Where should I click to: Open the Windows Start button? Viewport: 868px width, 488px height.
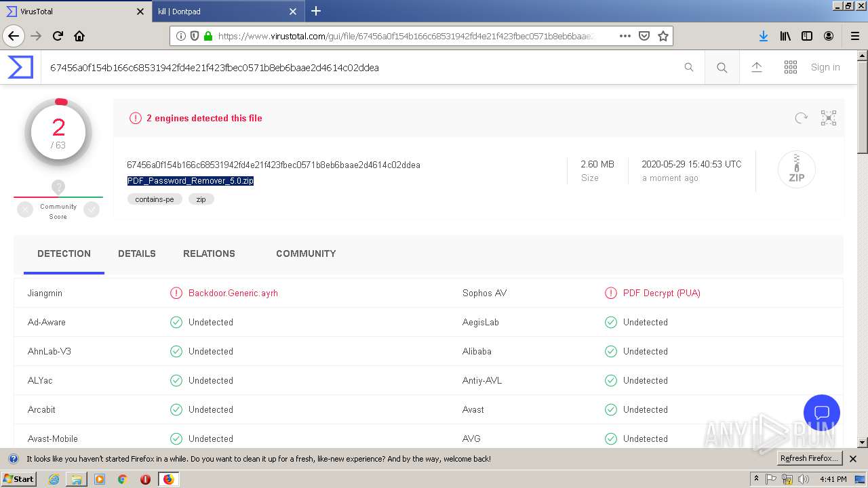point(19,479)
